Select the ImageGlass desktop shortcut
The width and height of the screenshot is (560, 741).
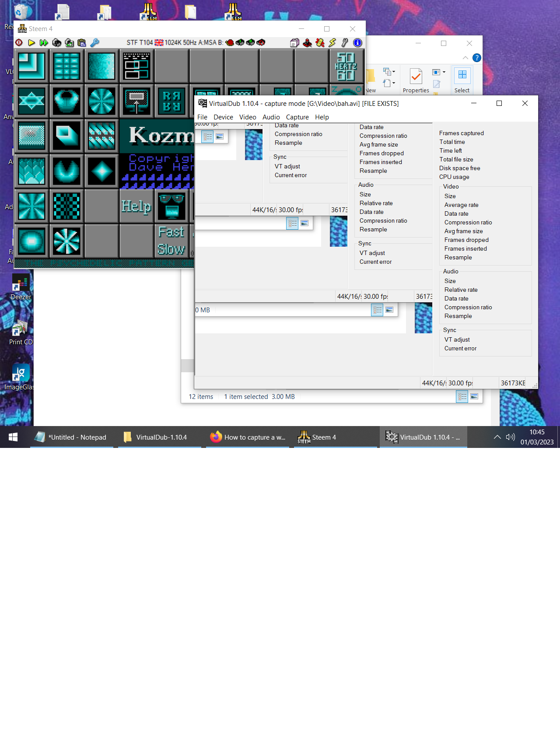click(x=19, y=377)
